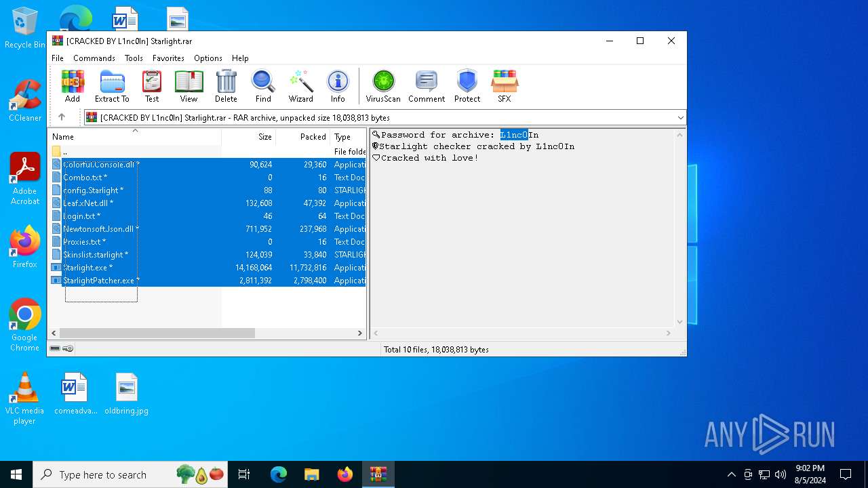868x488 pixels.
Task: Launch the Wizard tool
Action: pyautogui.click(x=301, y=86)
